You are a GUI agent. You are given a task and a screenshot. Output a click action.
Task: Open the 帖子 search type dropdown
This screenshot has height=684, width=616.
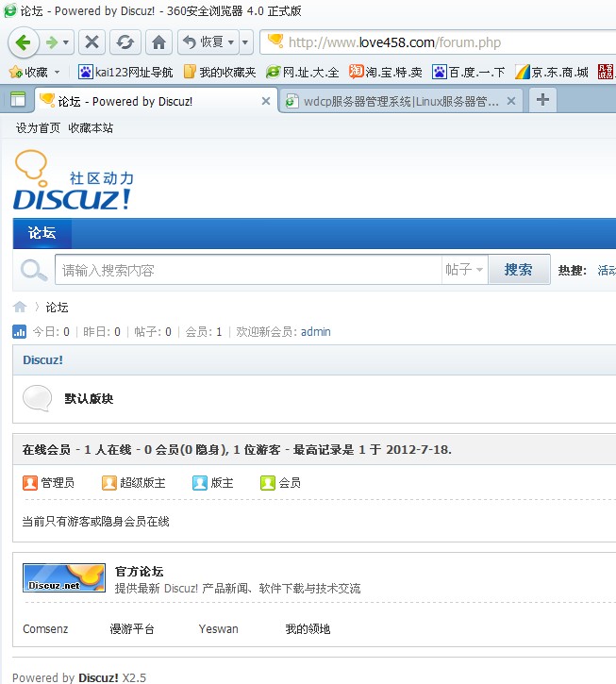pyautogui.click(x=464, y=270)
